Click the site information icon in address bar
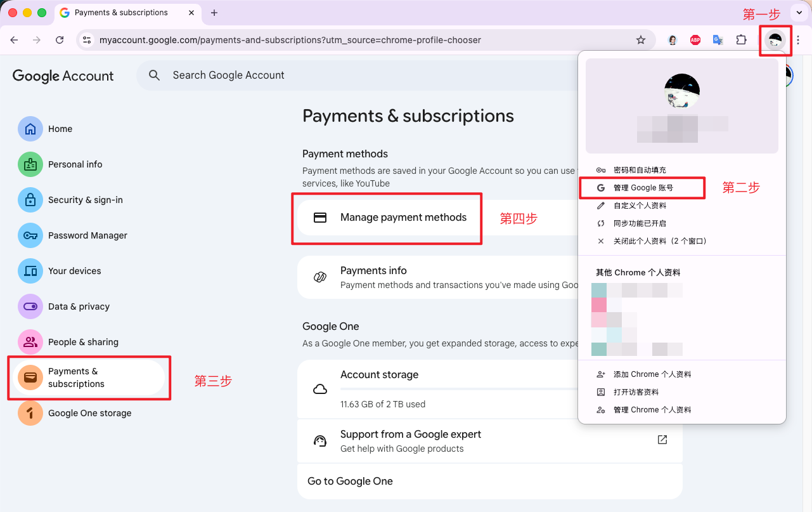Image resolution: width=812 pixels, height=512 pixels. point(87,40)
